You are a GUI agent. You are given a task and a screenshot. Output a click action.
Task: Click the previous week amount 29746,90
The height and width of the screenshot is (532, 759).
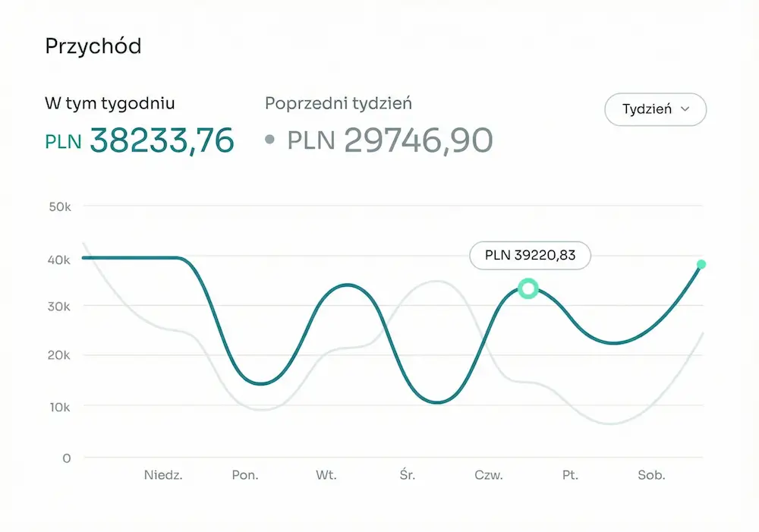pos(418,140)
